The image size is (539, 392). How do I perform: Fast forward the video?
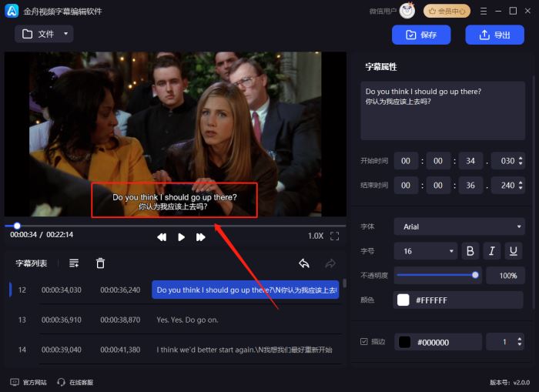(201, 237)
